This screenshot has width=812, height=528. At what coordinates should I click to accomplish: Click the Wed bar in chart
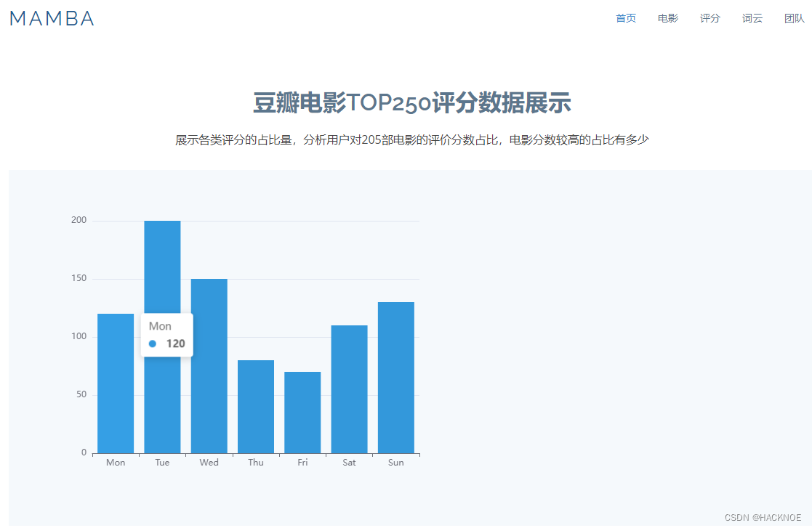pos(209,366)
